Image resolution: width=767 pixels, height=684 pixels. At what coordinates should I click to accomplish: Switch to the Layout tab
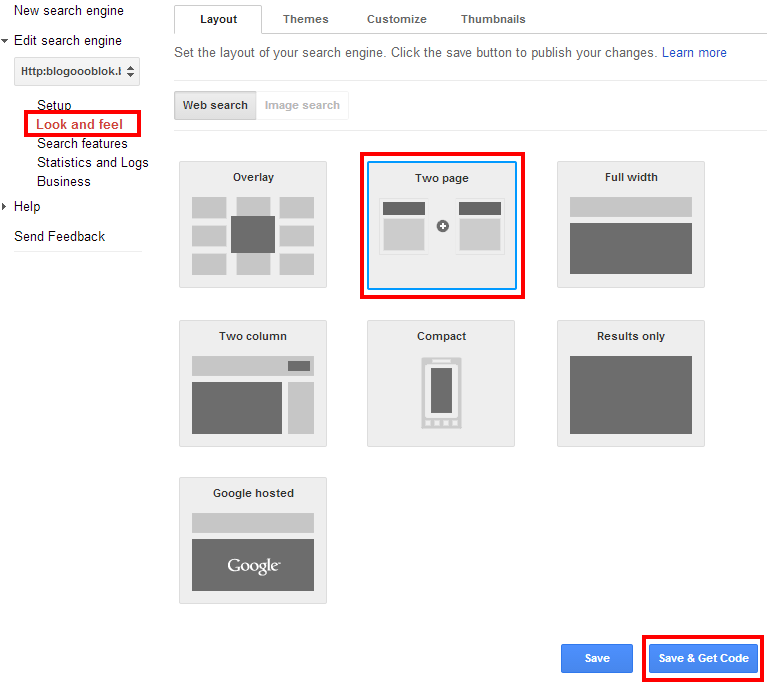218,20
